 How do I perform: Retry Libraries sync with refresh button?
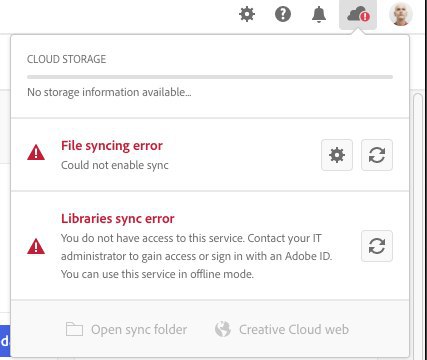tap(377, 246)
